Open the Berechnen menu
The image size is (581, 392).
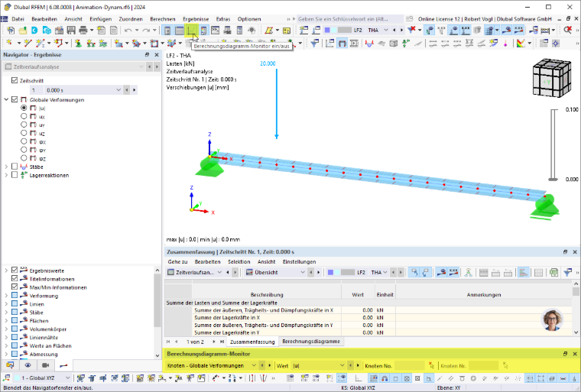pyautogui.click(x=163, y=19)
